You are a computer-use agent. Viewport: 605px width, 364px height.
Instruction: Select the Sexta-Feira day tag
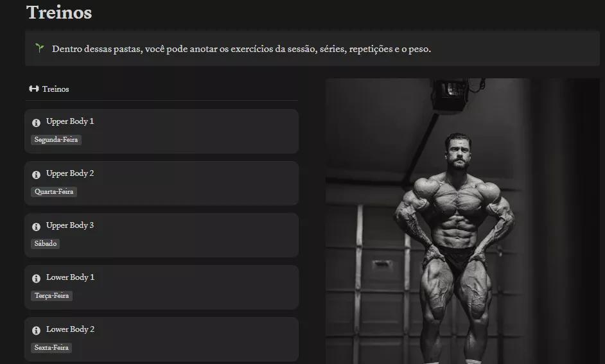[x=51, y=347]
